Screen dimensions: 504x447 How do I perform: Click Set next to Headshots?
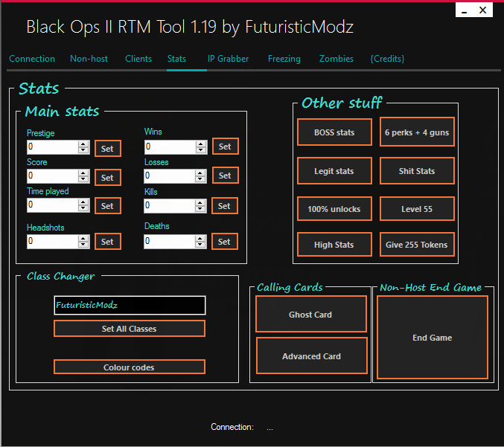108,241
